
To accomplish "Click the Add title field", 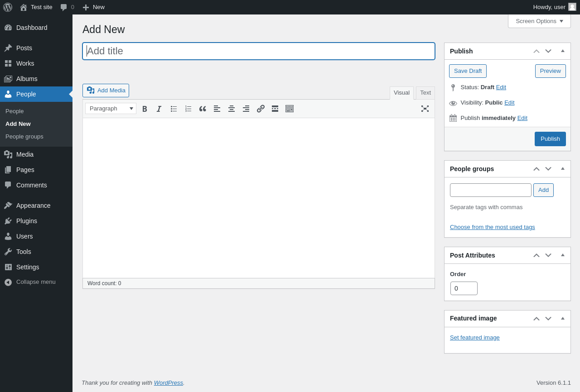I will [259, 51].
